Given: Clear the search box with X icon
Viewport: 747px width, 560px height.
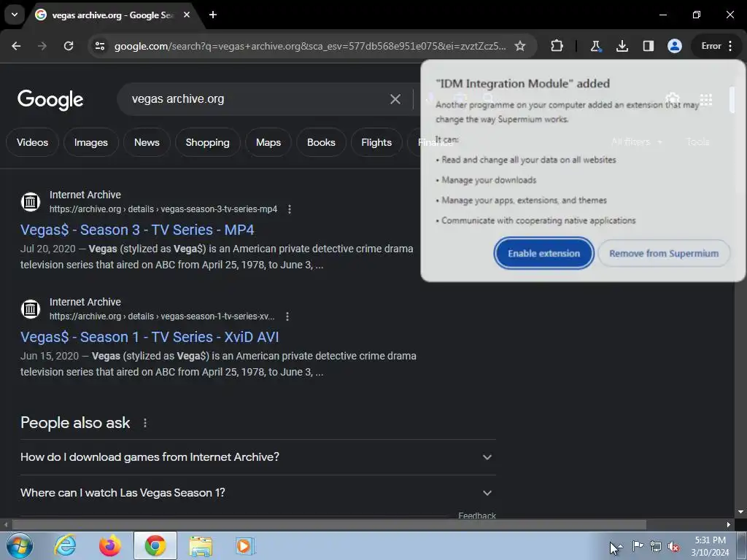Looking at the screenshot, I should [395, 99].
